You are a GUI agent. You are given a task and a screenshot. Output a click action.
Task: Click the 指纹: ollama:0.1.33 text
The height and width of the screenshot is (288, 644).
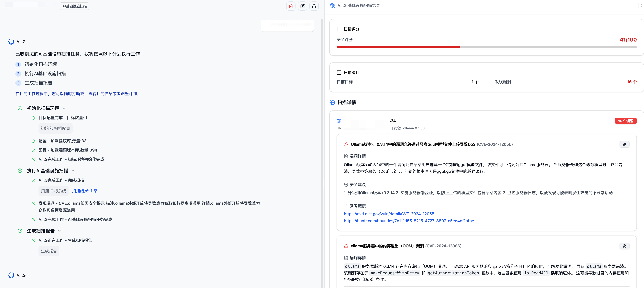click(410, 128)
